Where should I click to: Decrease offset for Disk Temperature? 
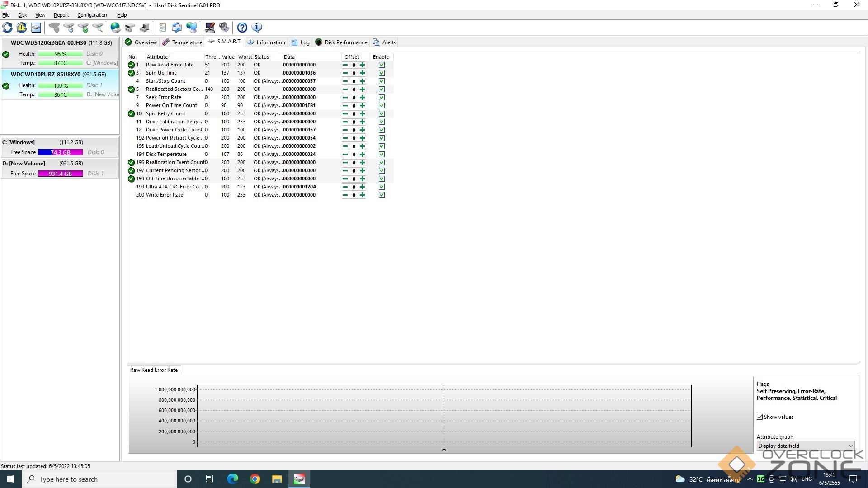345,155
